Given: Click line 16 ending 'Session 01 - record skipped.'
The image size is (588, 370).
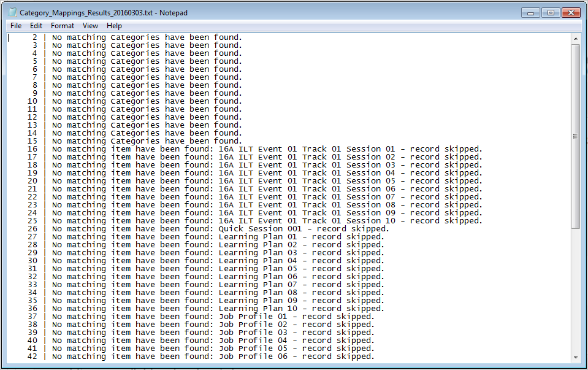Looking at the screenshot, I should 254,149.
